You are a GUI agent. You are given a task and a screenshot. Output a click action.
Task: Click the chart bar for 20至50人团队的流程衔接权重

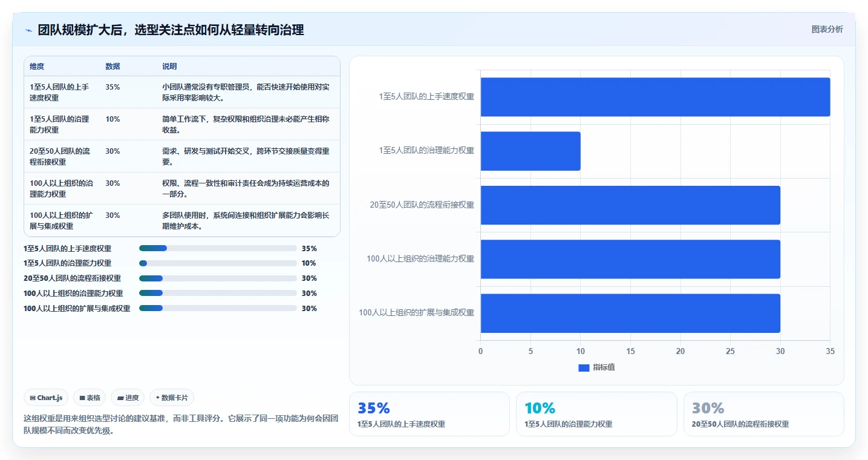point(630,205)
